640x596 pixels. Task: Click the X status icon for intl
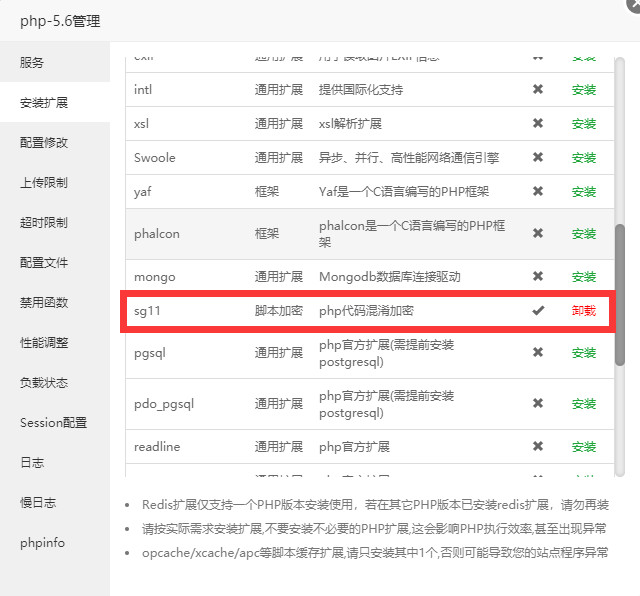(x=538, y=90)
